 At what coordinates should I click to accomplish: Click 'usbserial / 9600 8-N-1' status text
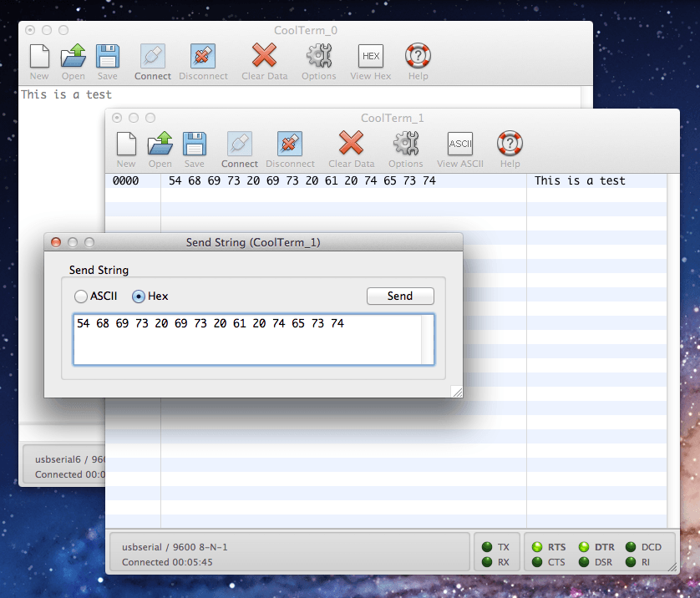click(x=175, y=547)
